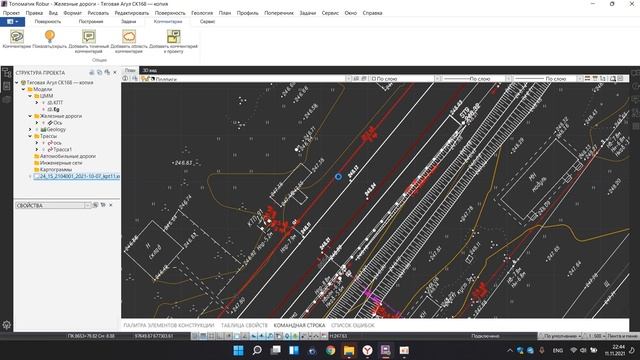This screenshot has height=360, width=640.
Task: Click the zoom-window icon in drawing toolbar
Action: click(613, 78)
